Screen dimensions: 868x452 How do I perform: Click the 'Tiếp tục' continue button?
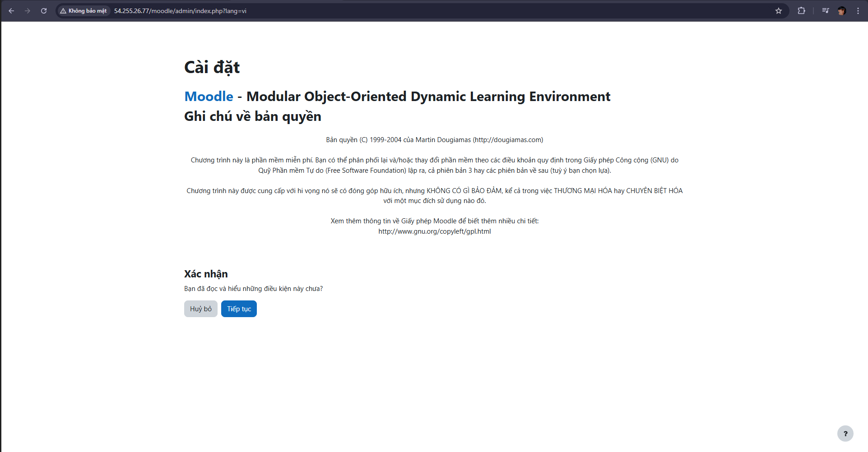point(239,309)
